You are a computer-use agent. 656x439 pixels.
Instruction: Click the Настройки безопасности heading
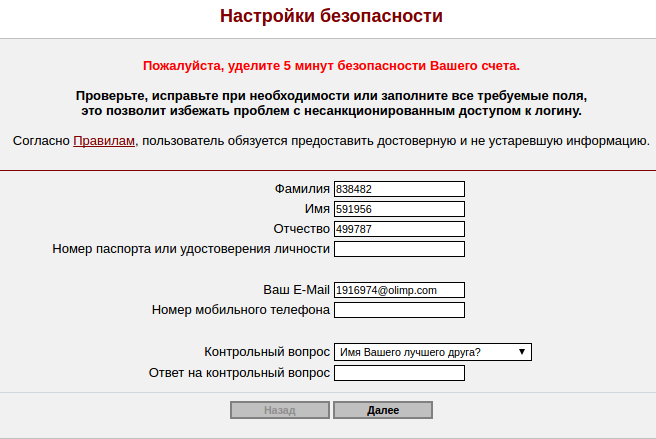(331, 17)
